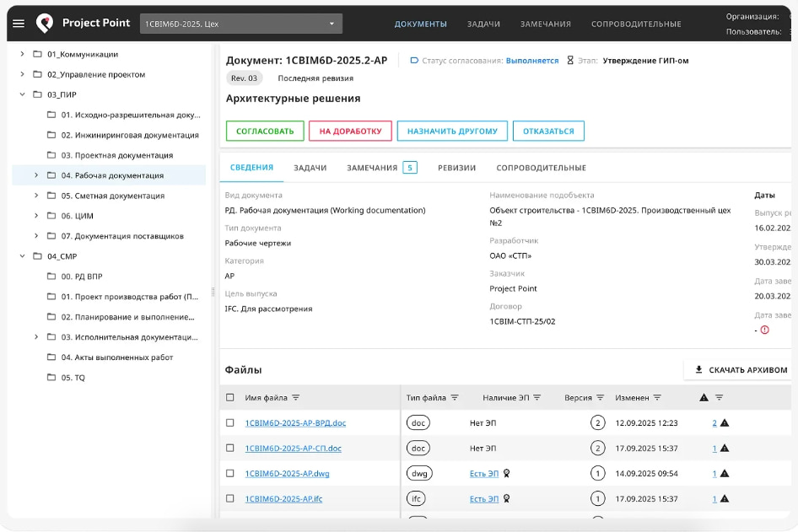The image size is (798, 532).
Task: Click the download icon in Скачать архивом
Action: (698, 370)
